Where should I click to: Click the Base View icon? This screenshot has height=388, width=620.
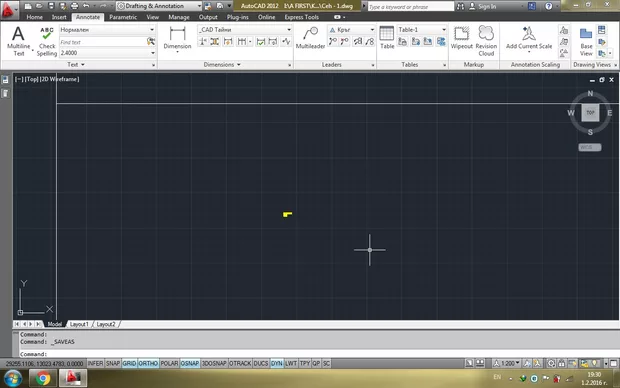click(x=586, y=41)
